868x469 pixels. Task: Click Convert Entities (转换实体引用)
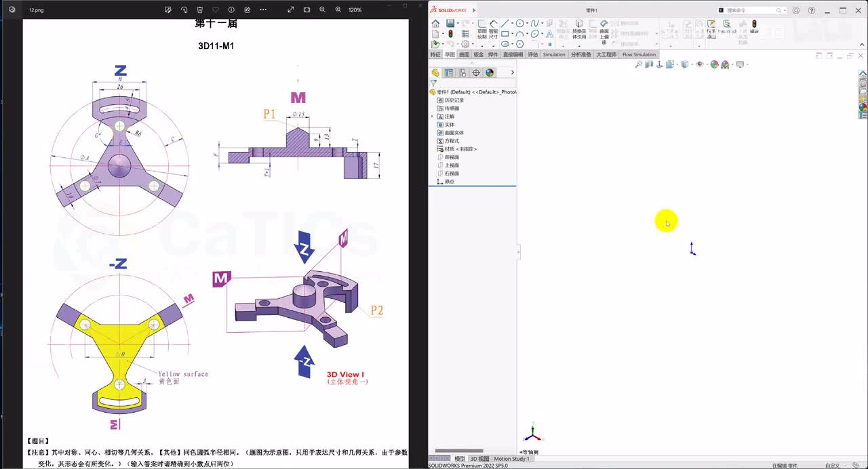point(579,28)
